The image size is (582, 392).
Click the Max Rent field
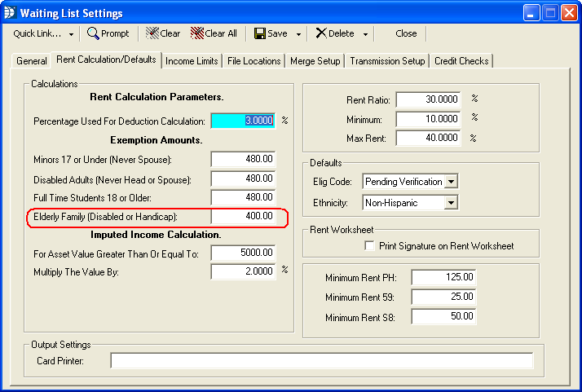(x=428, y=138)
